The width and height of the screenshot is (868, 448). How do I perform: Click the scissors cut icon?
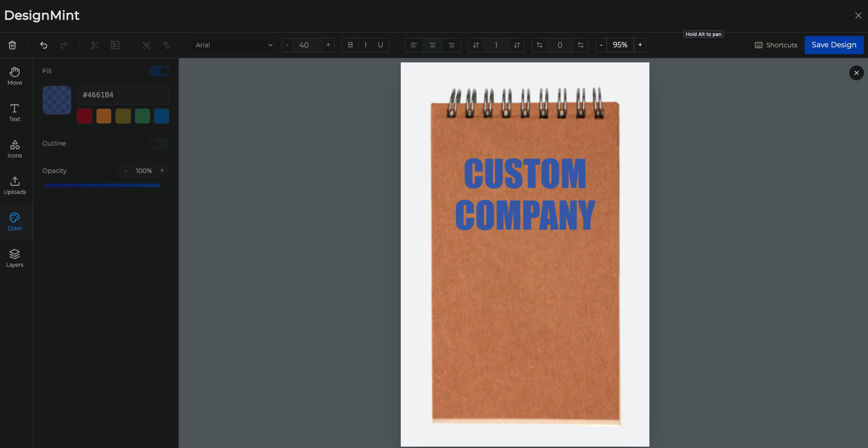click(x=95, y=45)
